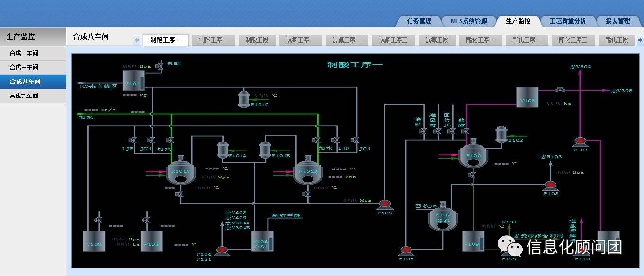Click the 工艺质量分析 tab

tap(568, 21)
